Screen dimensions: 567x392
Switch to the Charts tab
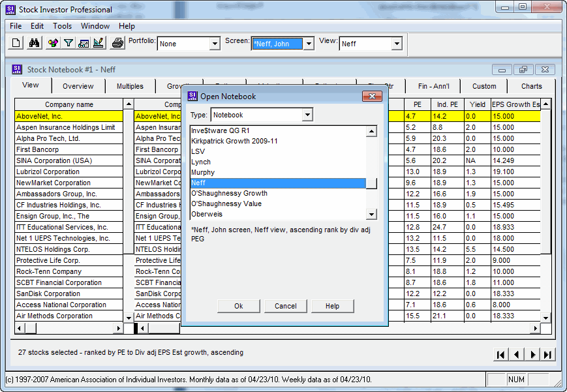(531, 86)
